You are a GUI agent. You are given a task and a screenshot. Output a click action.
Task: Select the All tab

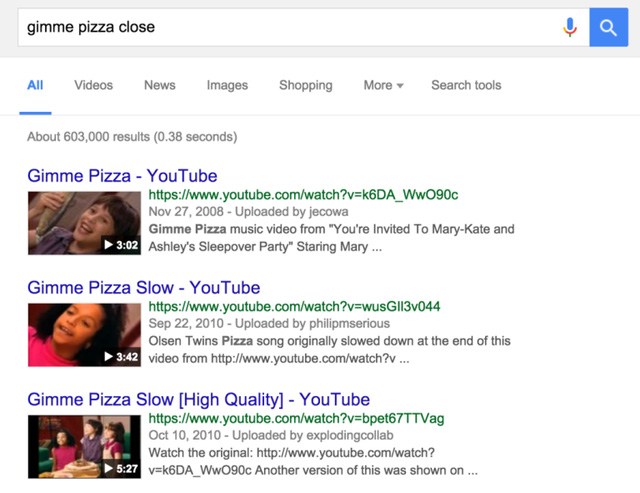[35, 85]
